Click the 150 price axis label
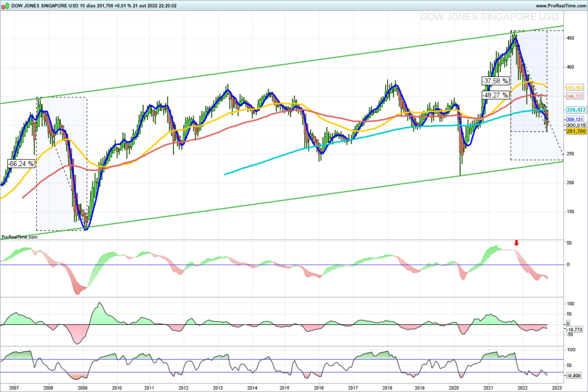Screen dimensions: 588x392 click(570, 212)
